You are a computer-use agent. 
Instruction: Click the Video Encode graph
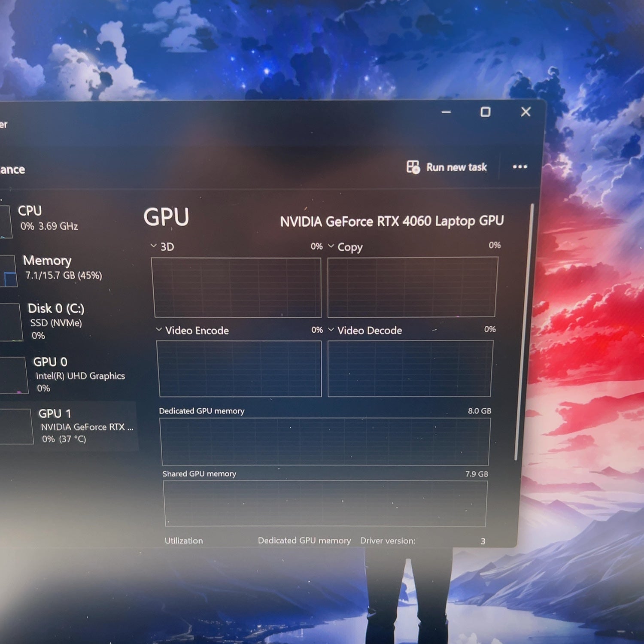240,369
